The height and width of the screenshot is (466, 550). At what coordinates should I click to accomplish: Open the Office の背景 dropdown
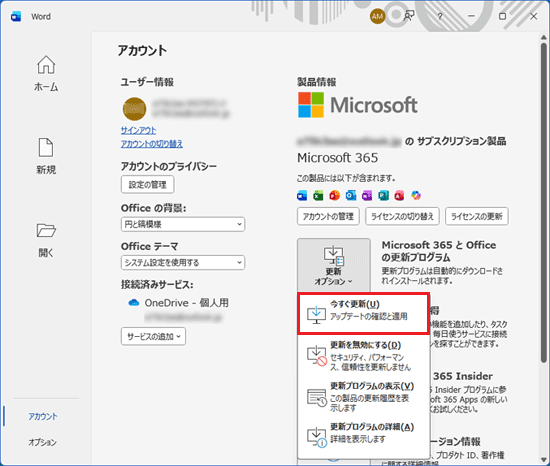tap(183, 224)
